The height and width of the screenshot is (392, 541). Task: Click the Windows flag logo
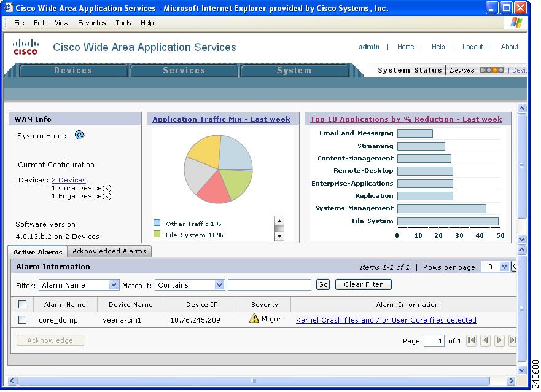pos(516,23)
